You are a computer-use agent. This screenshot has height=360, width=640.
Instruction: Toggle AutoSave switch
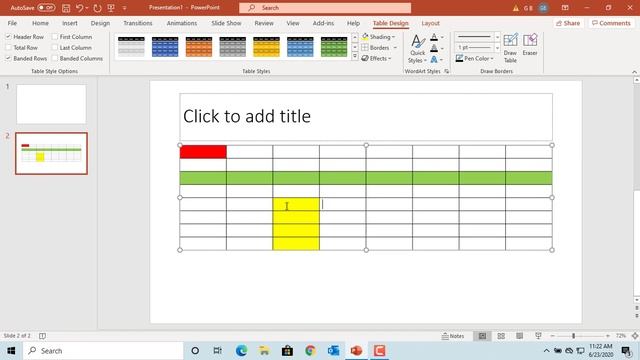click(x=46, y=8)
